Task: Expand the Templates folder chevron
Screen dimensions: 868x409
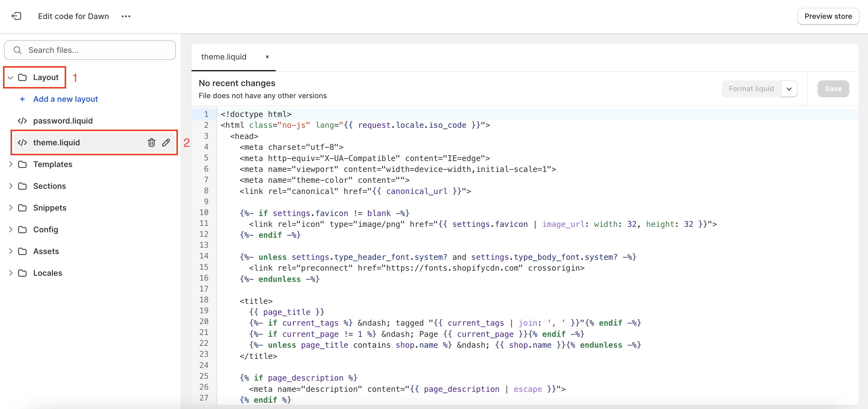Action: tap(11, 164)
